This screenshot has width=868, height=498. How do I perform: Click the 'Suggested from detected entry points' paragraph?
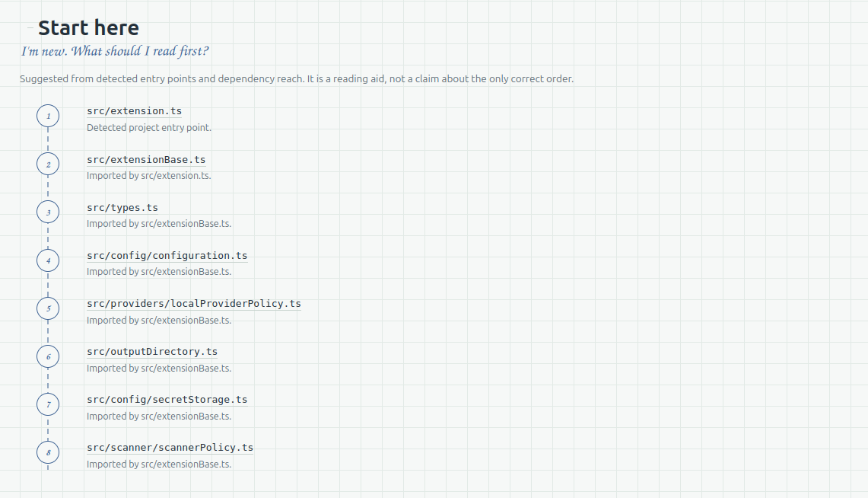(297, 78)
